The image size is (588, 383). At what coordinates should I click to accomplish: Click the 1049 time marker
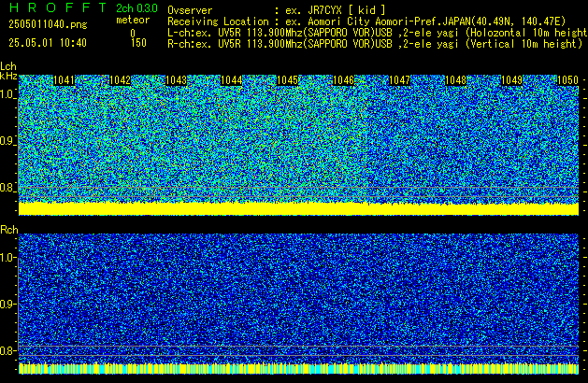point(511,80)
